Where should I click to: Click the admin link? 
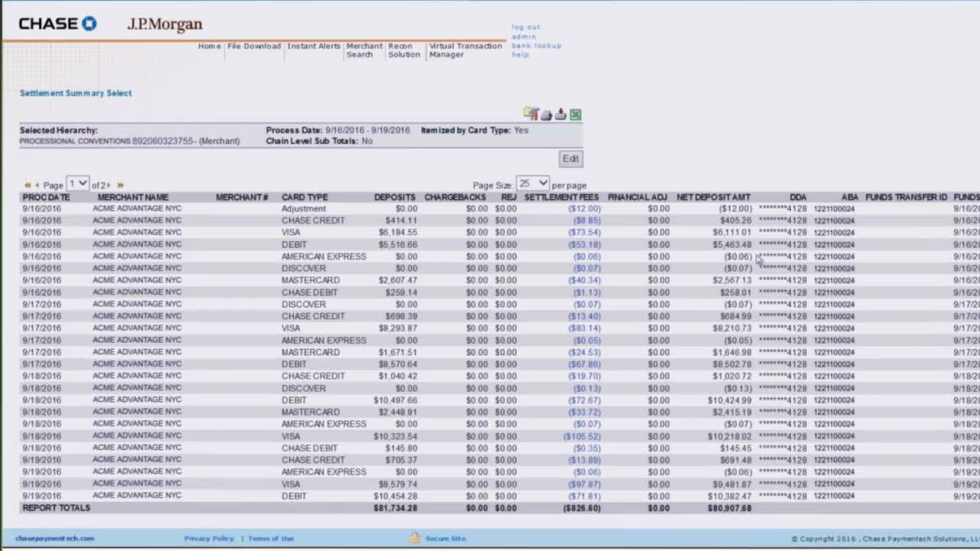(x=524, y=37)
